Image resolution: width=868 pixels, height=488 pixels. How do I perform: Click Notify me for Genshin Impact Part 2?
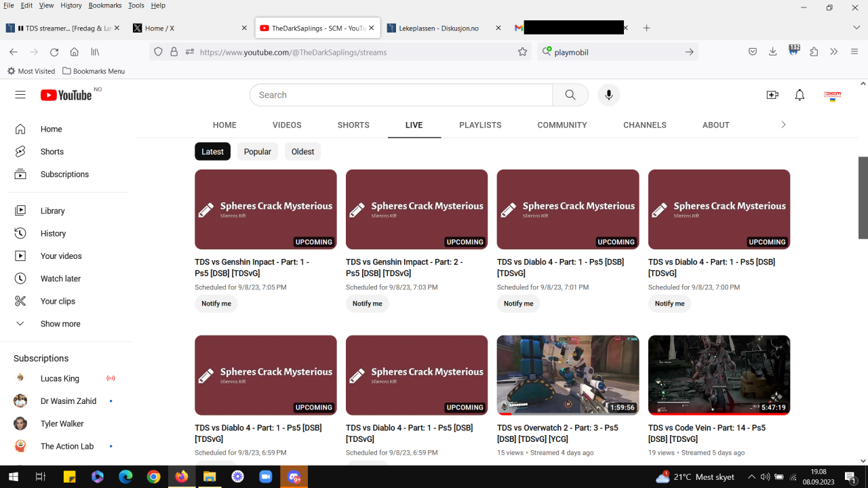click(367, 304)
